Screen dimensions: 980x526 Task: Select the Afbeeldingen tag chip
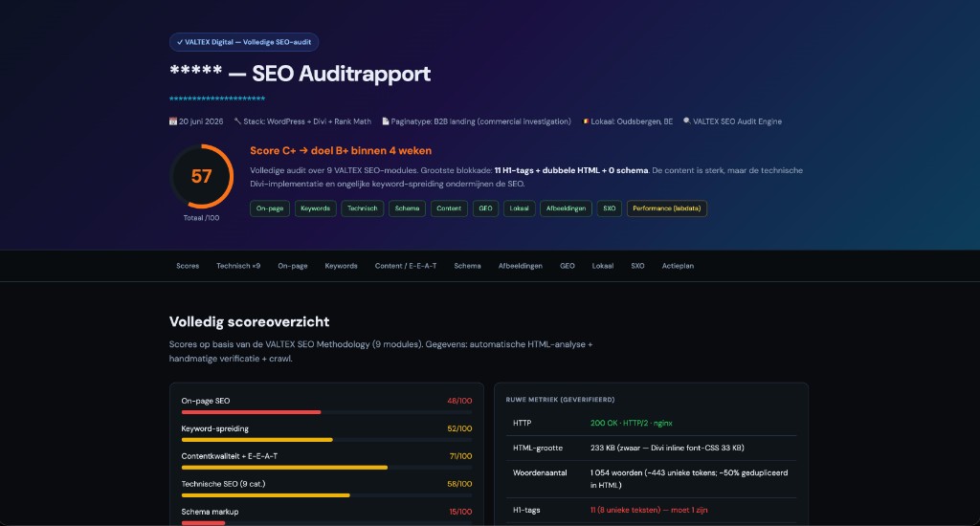tap(566, 208)
